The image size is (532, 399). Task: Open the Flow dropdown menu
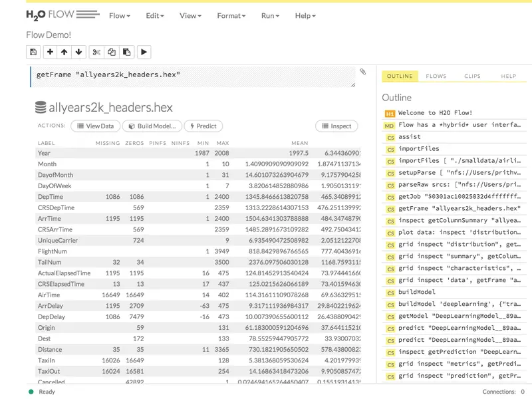pos(120,15)
